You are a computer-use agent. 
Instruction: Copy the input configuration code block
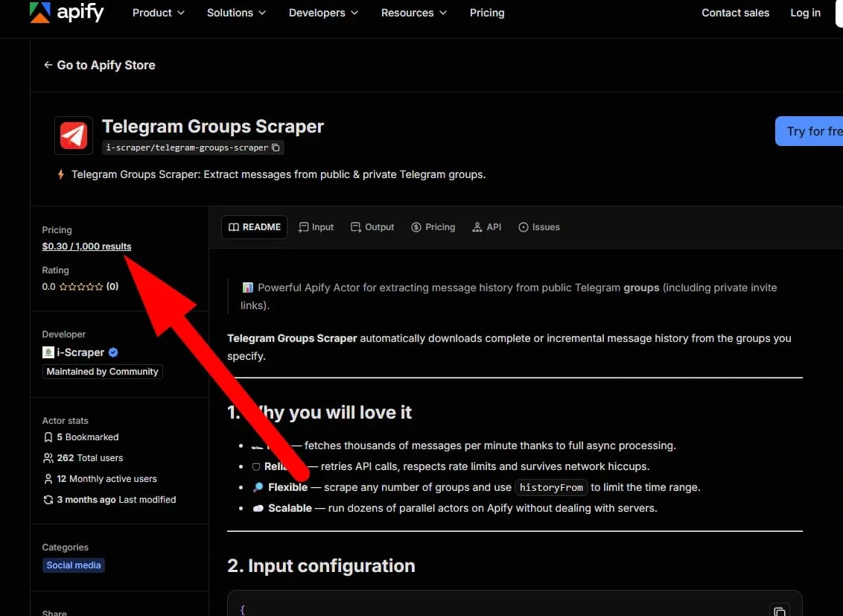pos(779,611)
